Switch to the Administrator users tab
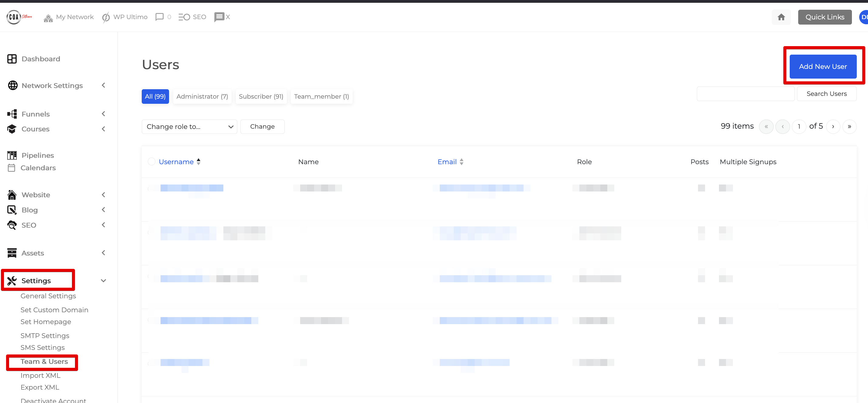The height and width of the screenshot is (403, 868). pyautogui.click(x=202, y=97)
